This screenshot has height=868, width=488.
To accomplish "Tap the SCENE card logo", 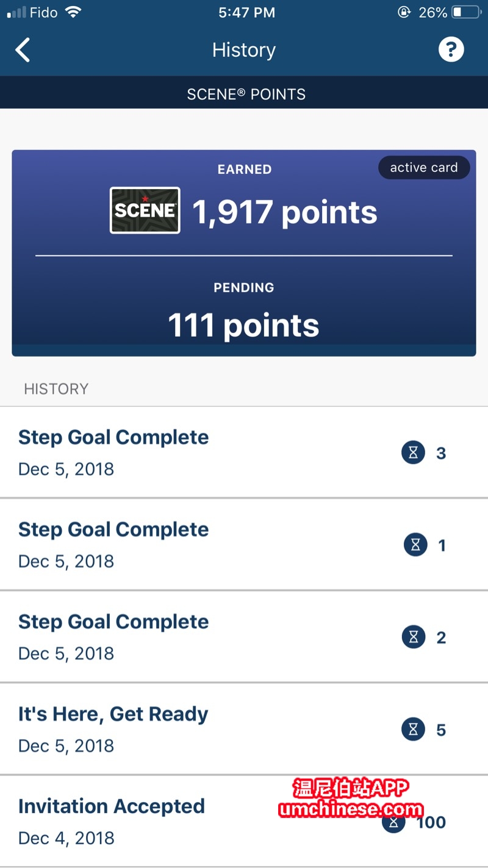I will [x=145, y=210].
